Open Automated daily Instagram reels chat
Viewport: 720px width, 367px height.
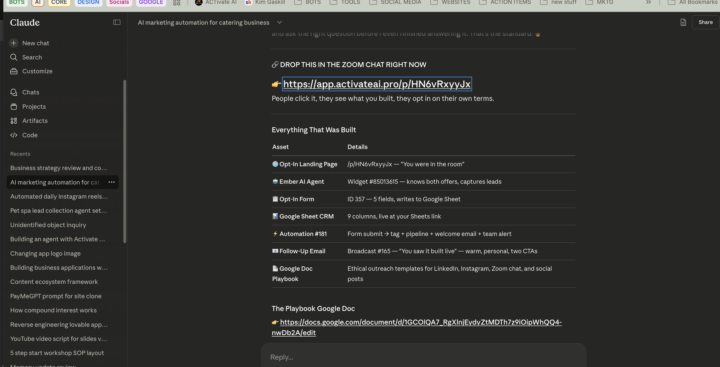pos(59,197)
